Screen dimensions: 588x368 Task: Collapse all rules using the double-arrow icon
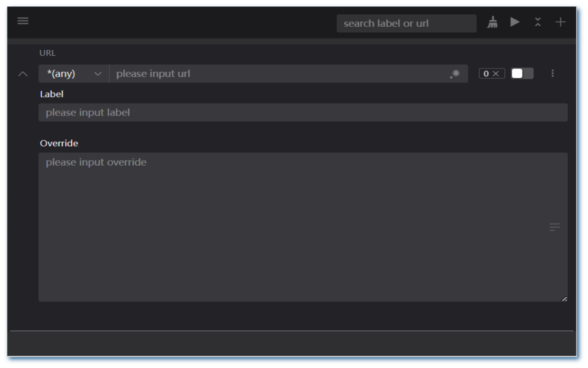tap(537, 22)
